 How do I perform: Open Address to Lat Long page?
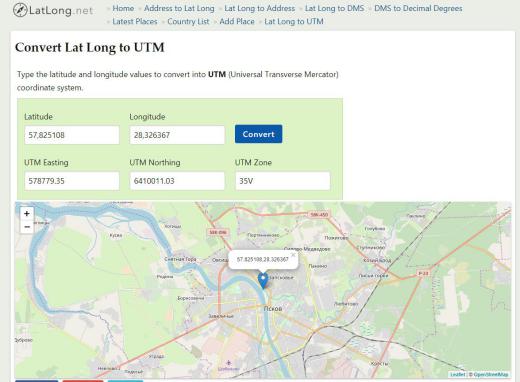[179, 8]
